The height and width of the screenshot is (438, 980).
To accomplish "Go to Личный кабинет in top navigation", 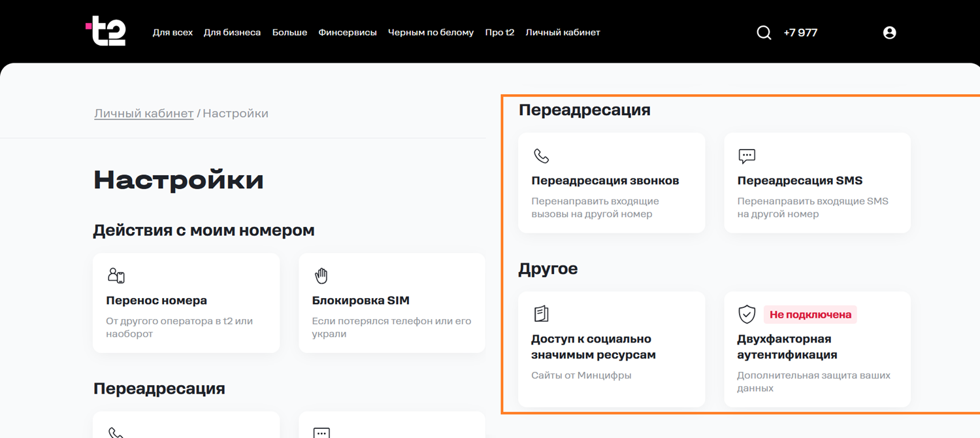I will pos(563,33).
